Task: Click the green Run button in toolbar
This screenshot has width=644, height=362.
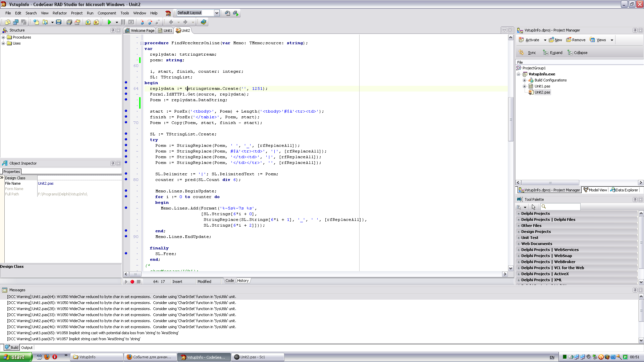Action: pyautogui.click(x=109, y=22)
